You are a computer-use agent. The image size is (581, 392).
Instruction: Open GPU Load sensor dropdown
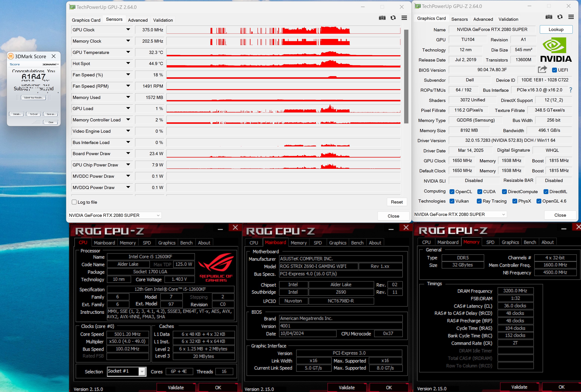tap(128, 108)
